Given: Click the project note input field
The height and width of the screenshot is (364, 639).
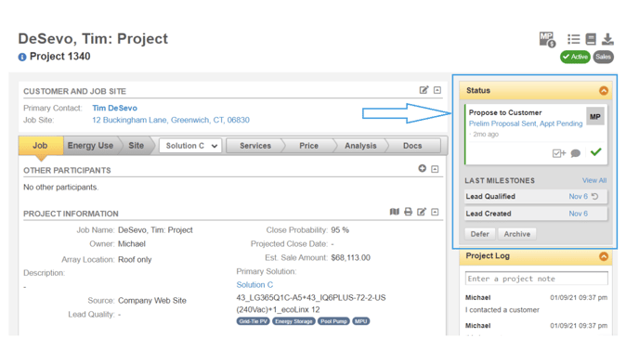Looking at the screenshot, I should click(x=536, y=279).
